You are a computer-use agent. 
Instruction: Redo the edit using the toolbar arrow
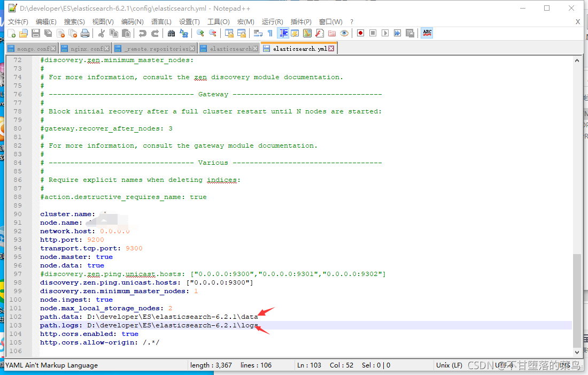(x=155, y=33)
